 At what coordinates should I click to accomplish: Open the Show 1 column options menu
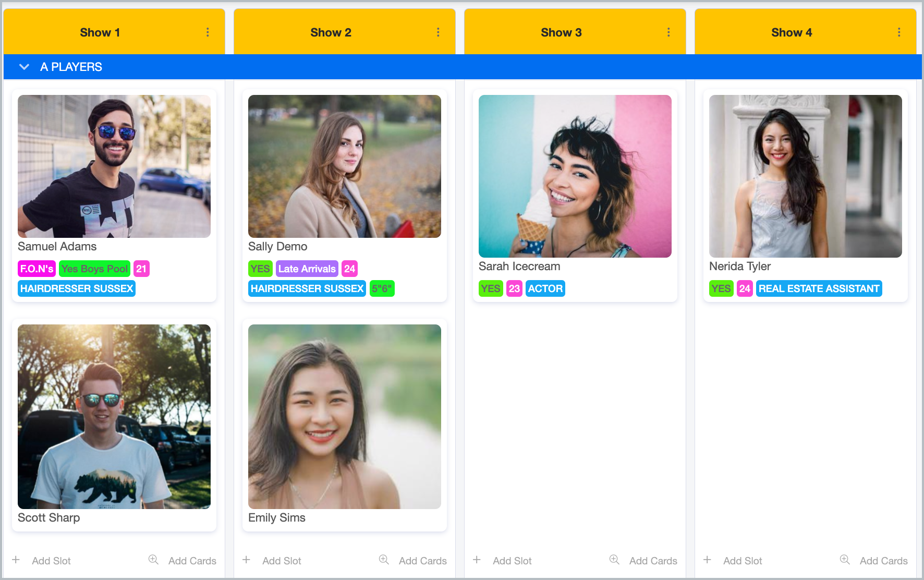208,32
